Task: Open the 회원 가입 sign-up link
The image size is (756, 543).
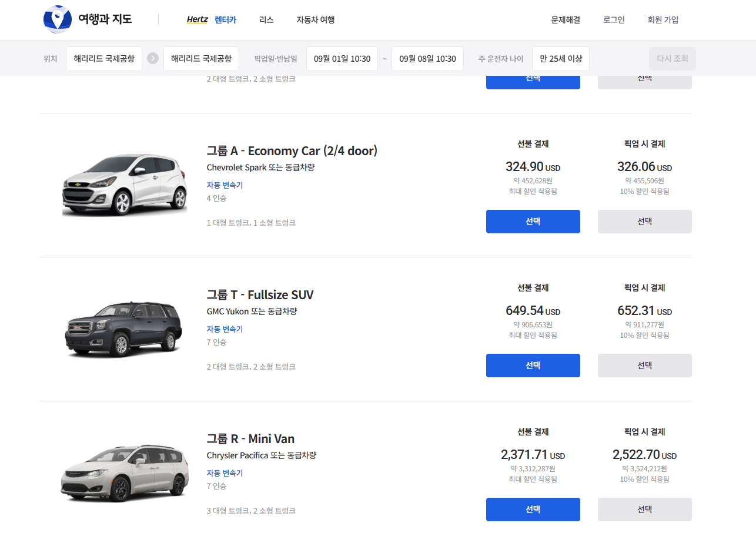Action: point(663,20)
